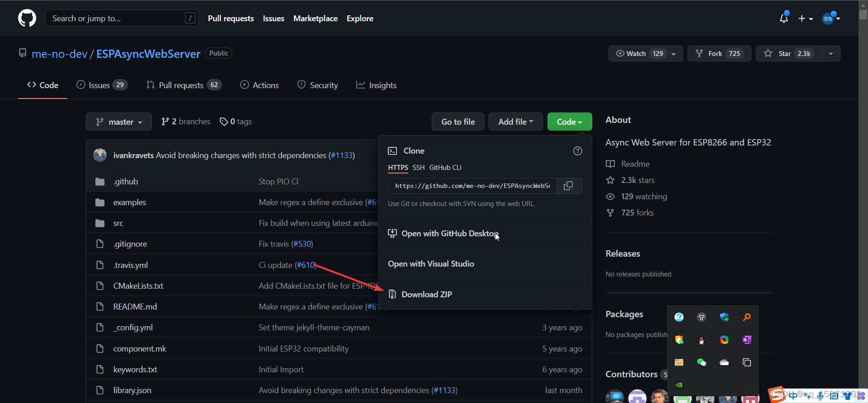Expand the Star lists dropdown arrow

[831, 53]
